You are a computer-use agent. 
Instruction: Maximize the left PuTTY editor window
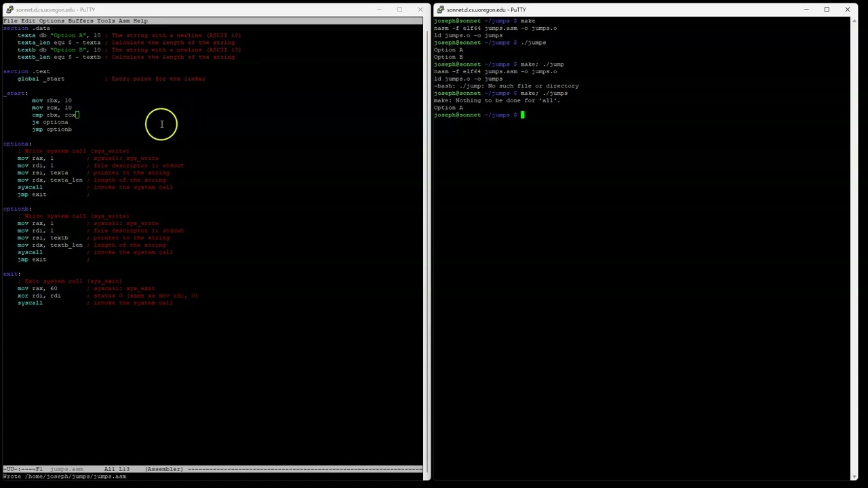399,9
